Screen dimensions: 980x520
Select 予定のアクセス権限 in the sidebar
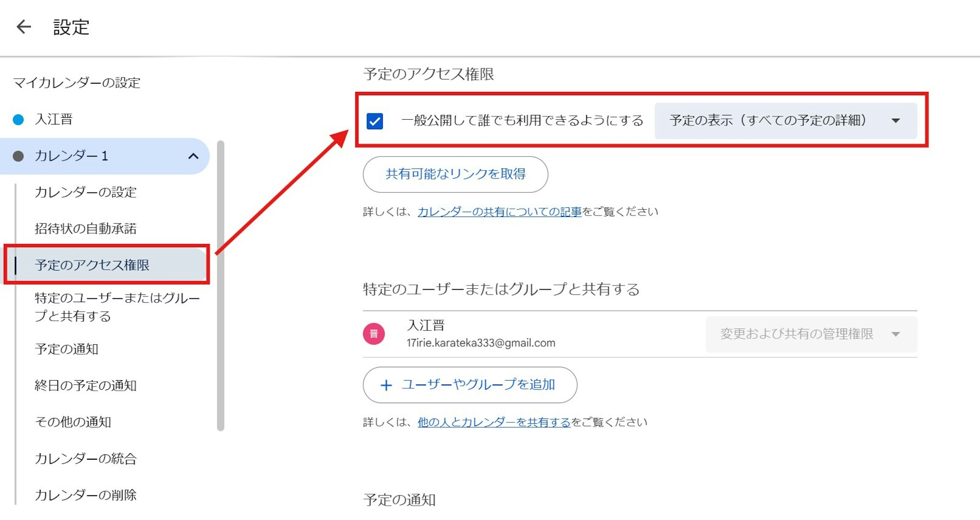point(92,265)
